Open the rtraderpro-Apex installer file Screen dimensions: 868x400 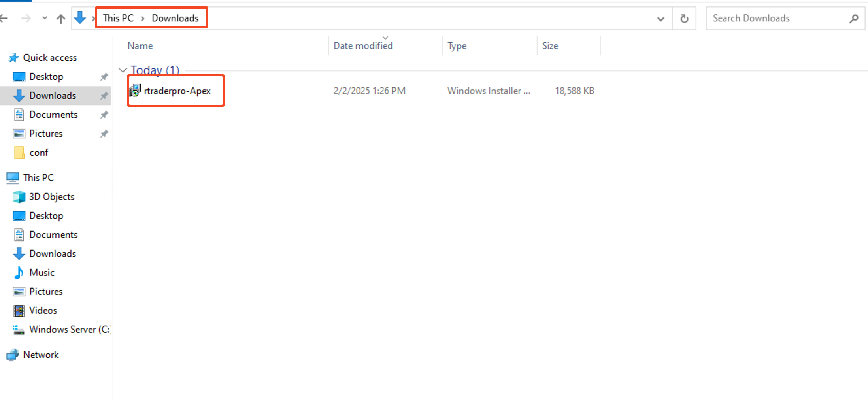[x=177, y=91]
